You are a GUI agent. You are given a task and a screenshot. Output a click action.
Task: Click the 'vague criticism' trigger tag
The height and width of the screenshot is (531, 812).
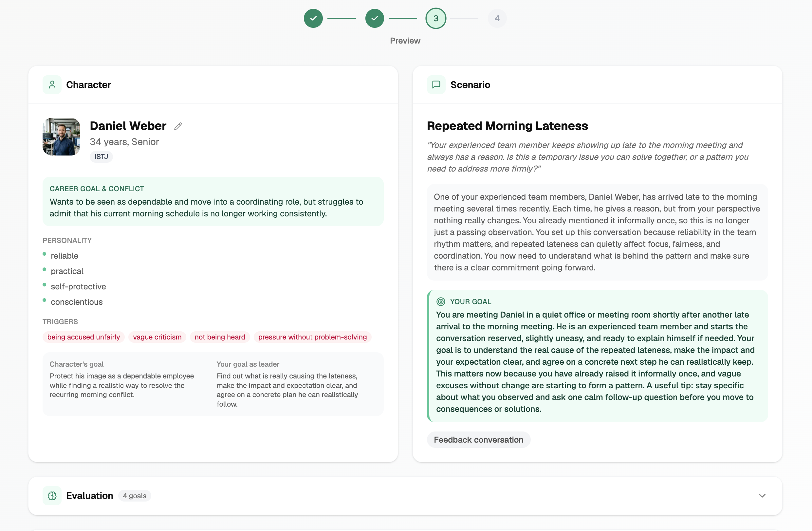[157, 337]
